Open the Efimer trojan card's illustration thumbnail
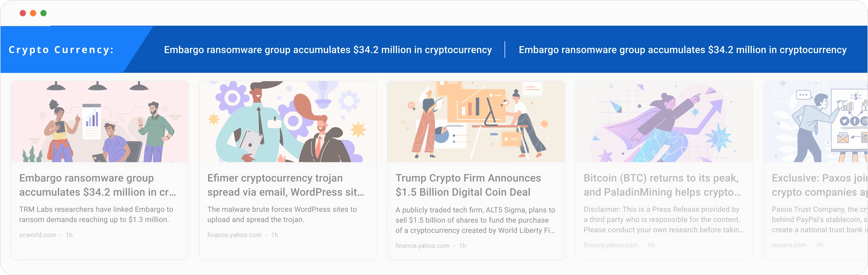The height and width of the screenshot is (275, 868). (288, 121)
